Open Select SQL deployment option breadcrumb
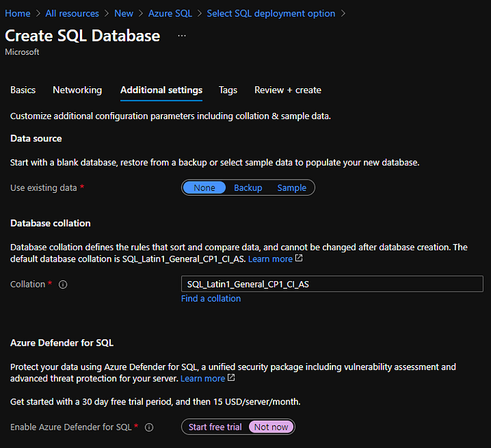 [x=271, y=13]
